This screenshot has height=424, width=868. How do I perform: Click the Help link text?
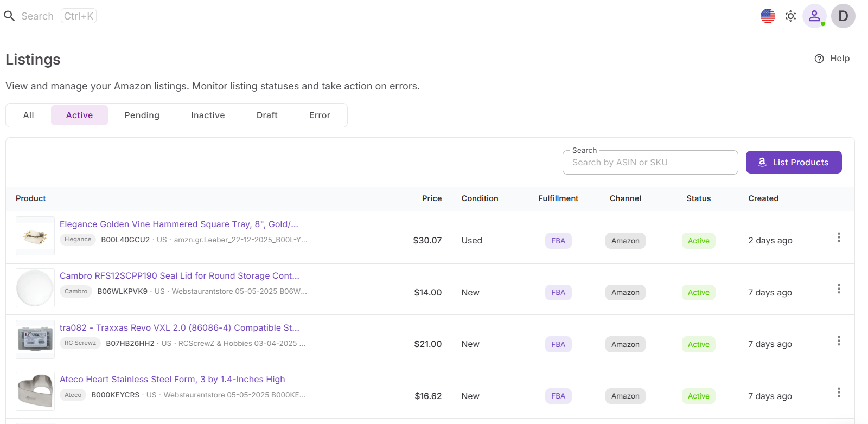pos(840,59)
